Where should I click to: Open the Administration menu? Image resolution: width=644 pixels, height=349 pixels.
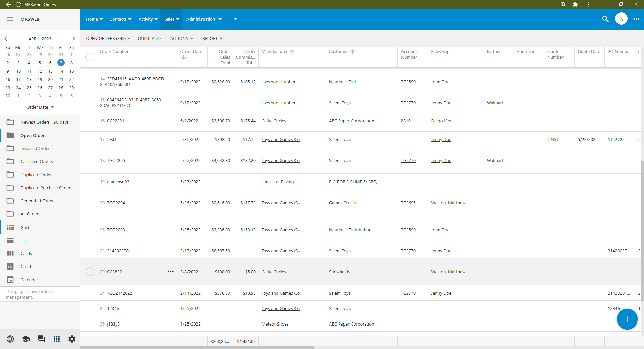pyautogui.click(x=203, y=19)
